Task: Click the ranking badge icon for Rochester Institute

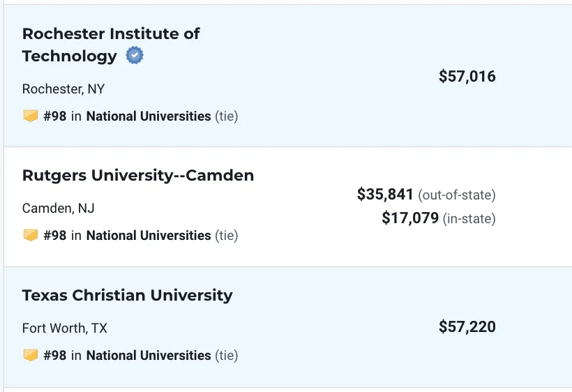Action: pos(31,116)
